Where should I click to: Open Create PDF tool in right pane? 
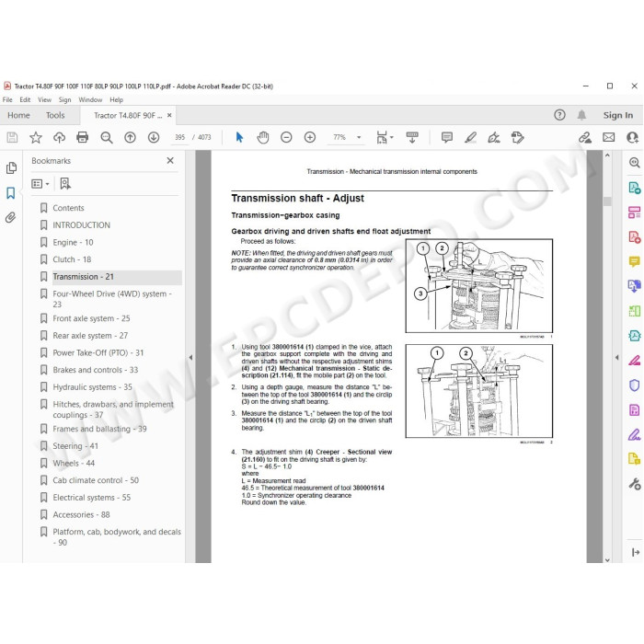(x=634, y=237)
